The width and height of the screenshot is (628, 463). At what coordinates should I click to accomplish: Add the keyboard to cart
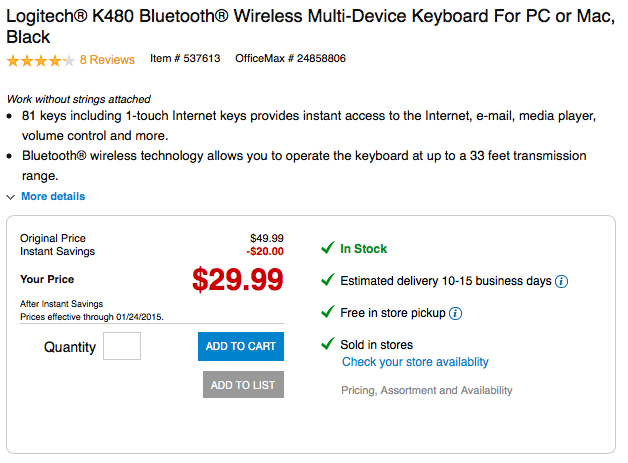point(241,346)
